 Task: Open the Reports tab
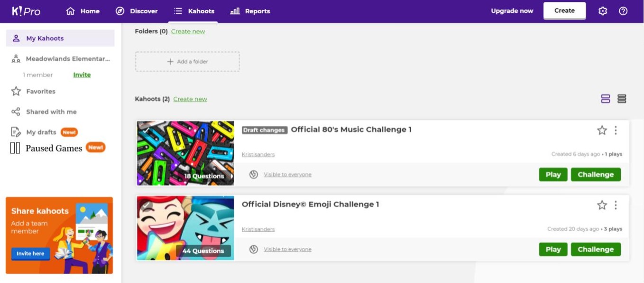[x=250, y=11]
